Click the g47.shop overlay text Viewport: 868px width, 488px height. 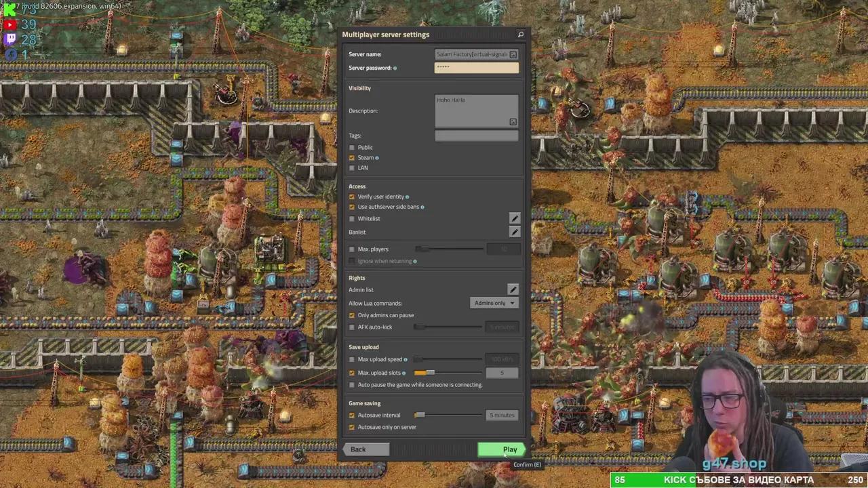[x=734, y=464]
